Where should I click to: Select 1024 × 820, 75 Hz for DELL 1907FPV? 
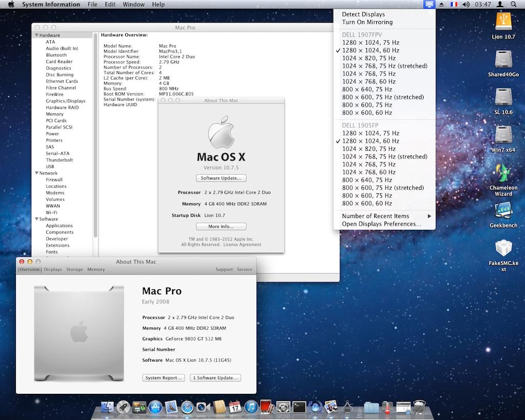click(x=369, y=58)
